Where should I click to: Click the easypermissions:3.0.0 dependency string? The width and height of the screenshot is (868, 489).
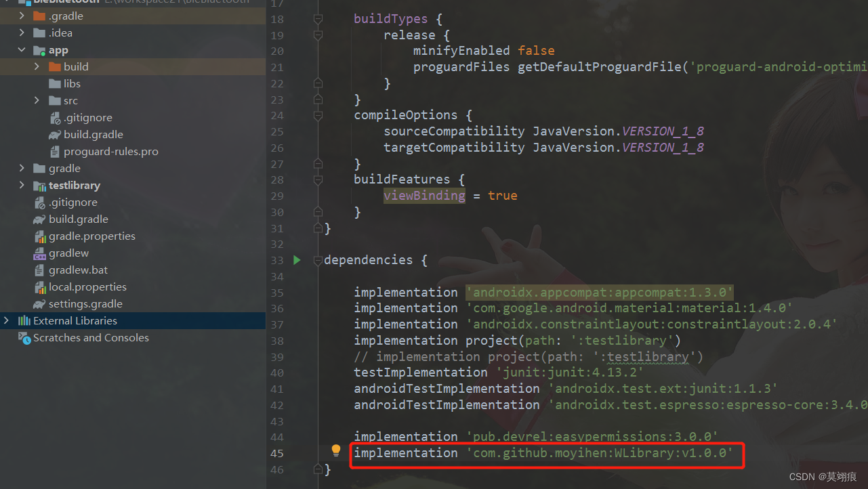pyautogui.click(x=592, y=436)
